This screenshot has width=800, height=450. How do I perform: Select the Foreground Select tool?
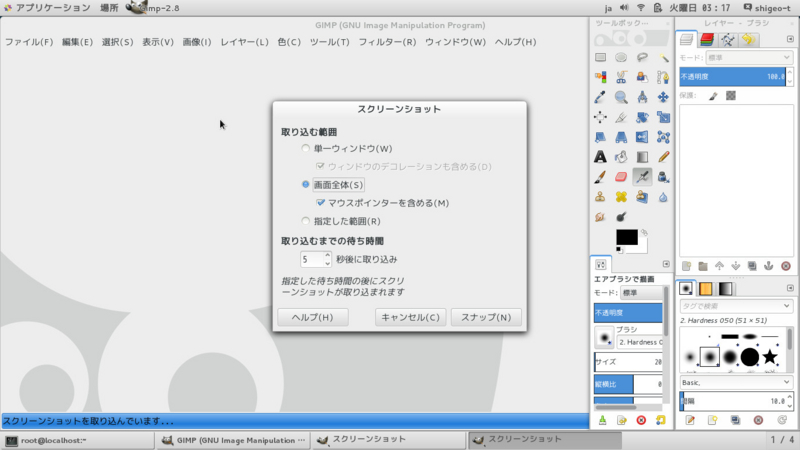click(x=642, y=77)
